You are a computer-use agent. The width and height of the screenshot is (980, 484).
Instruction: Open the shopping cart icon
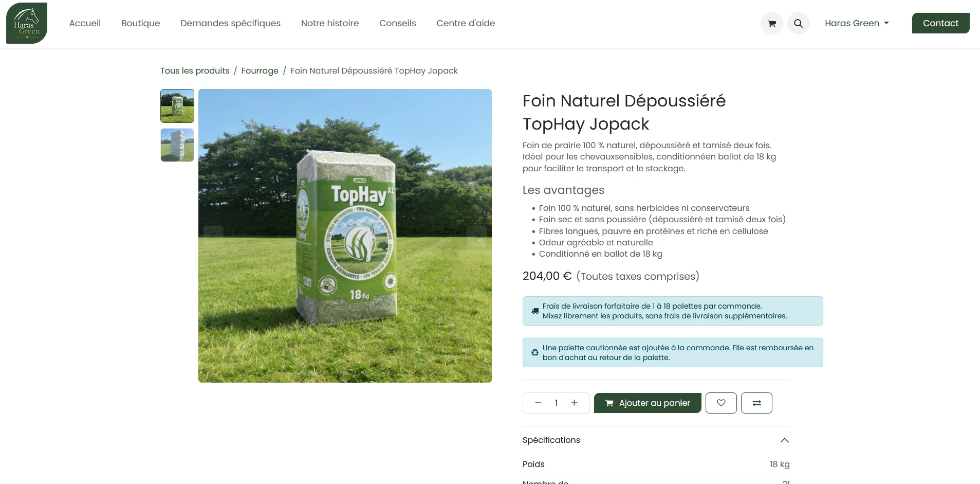coord(771,23)
